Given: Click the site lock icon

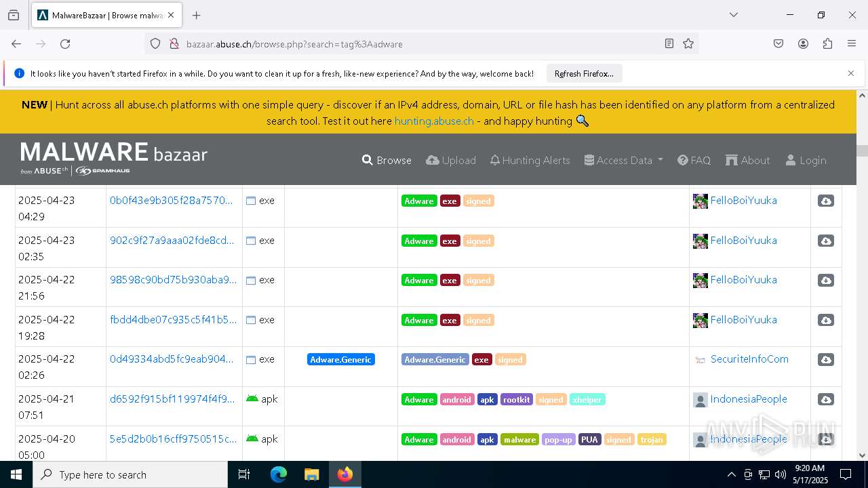Looking at the screenshot, I should (174, 43).
